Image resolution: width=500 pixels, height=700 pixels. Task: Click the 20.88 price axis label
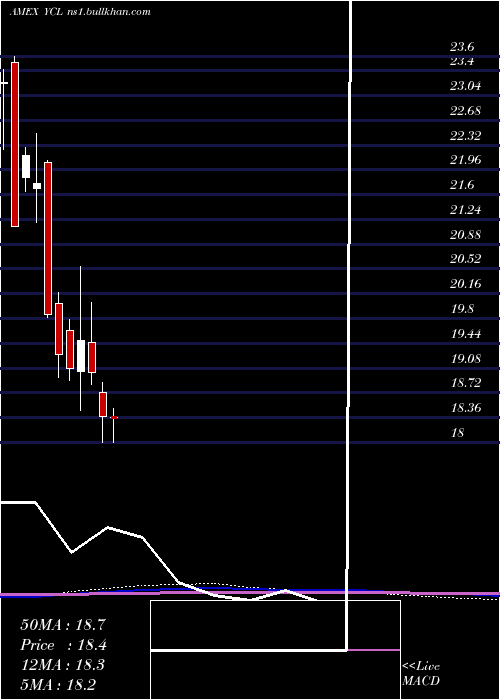tap(466, 234)
